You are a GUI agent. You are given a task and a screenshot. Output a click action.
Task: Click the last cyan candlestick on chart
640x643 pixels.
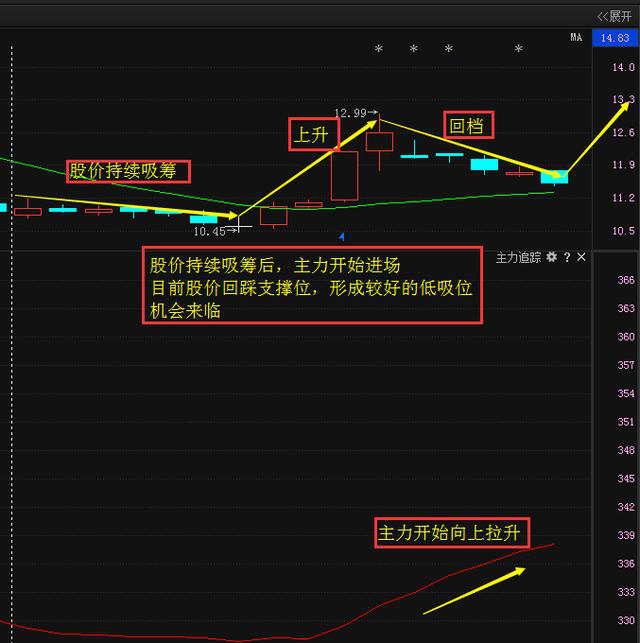[x=554, y=177]
